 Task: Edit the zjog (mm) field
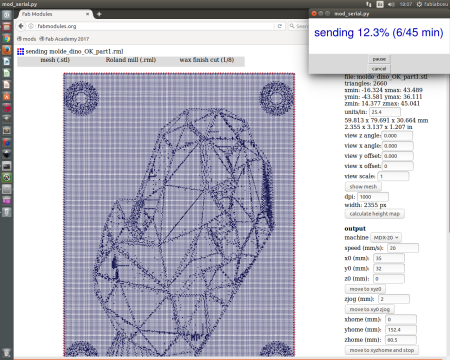394,299
